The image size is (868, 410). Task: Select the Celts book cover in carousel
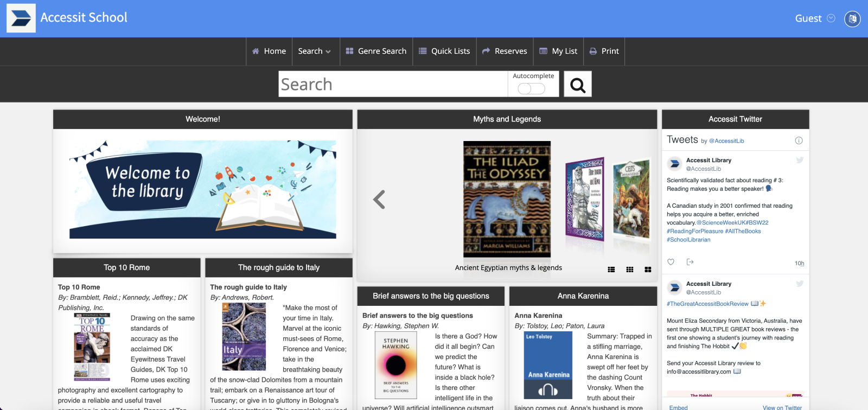point(631,199)
